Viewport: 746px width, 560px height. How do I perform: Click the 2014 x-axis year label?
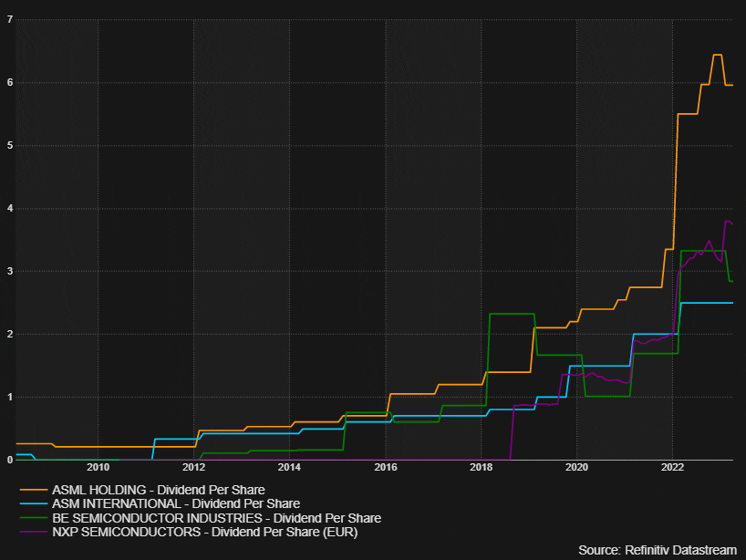pos(289,467)
